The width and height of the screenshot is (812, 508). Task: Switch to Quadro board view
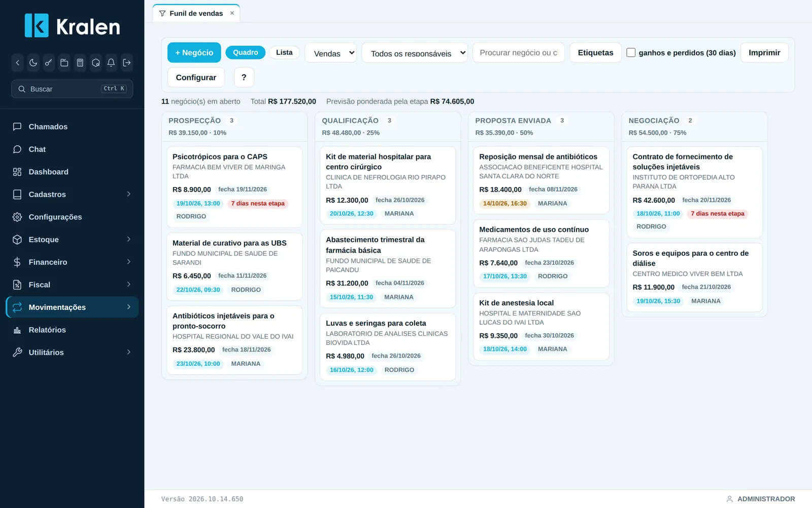(x=246, y=52)
